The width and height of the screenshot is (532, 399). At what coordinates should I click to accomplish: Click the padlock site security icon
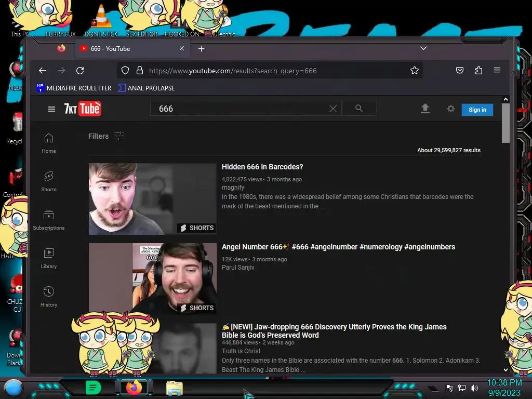point(139,70)
